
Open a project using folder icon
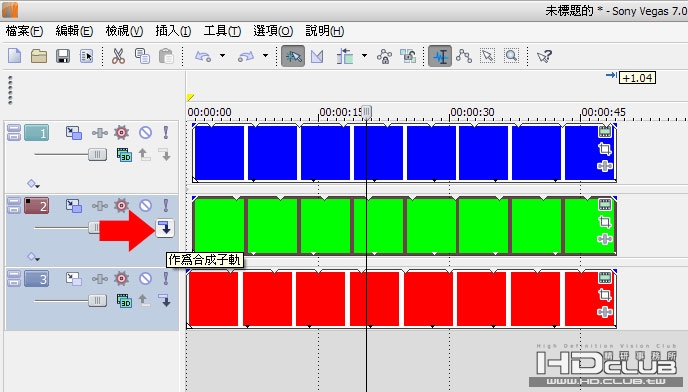pos(39,56)
